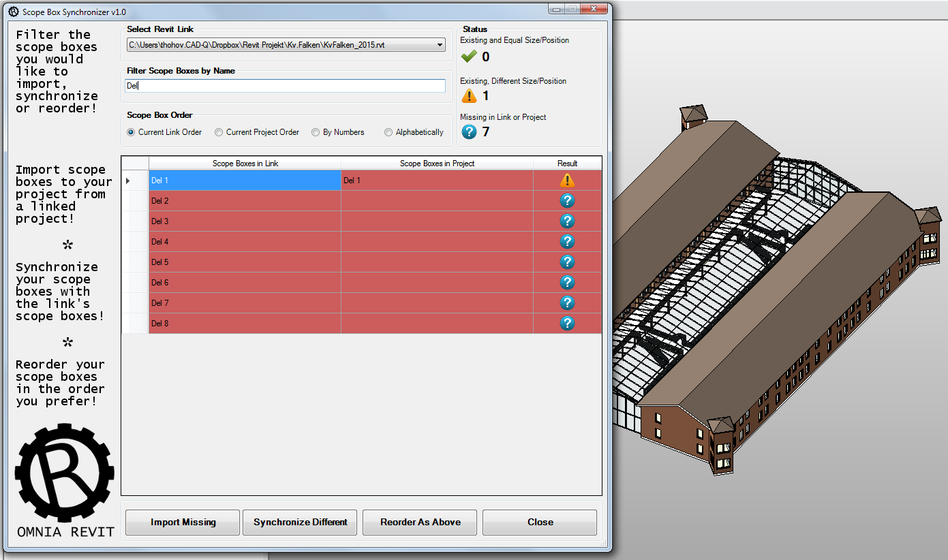Select Alphabetically scope box order
The image size is (948, 560).
388,132
